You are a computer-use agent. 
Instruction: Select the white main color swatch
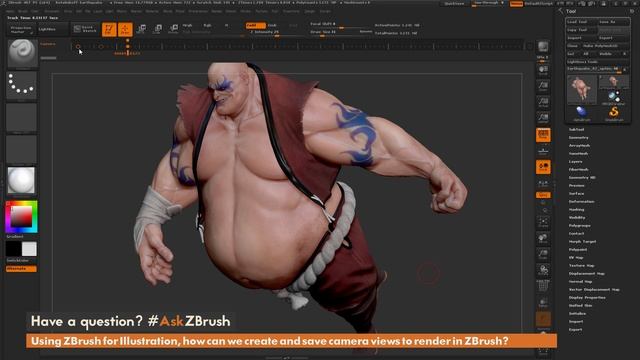tap(29, 249)
